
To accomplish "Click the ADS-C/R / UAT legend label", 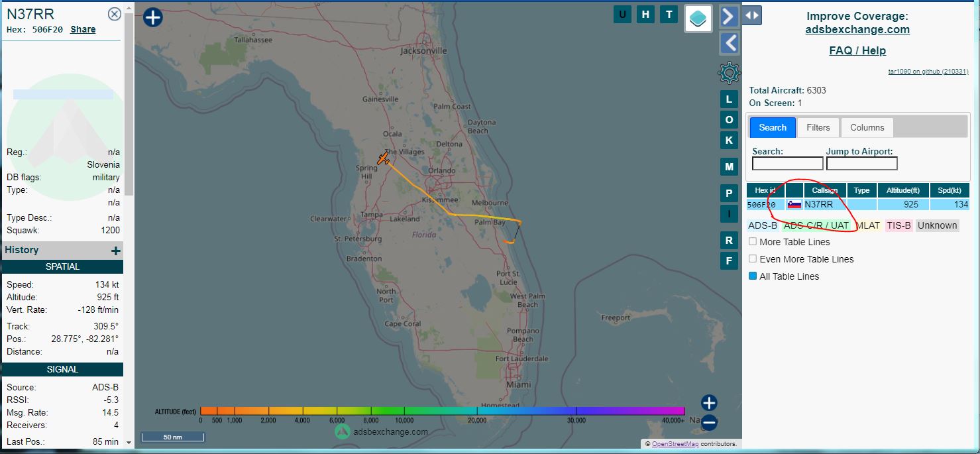I will click(816, 225).
